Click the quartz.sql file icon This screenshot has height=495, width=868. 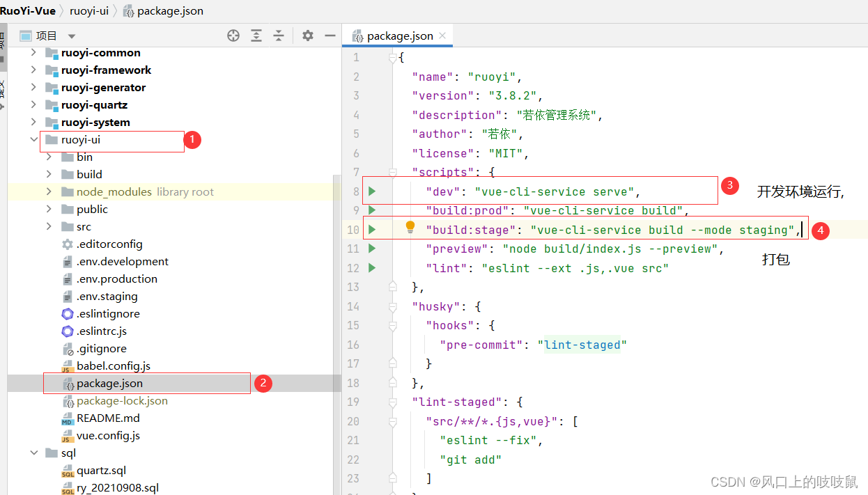tap(68, 471)
